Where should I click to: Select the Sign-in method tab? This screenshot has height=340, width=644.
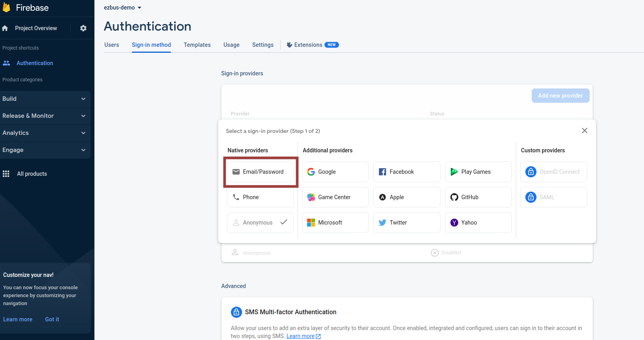(151, 45)
